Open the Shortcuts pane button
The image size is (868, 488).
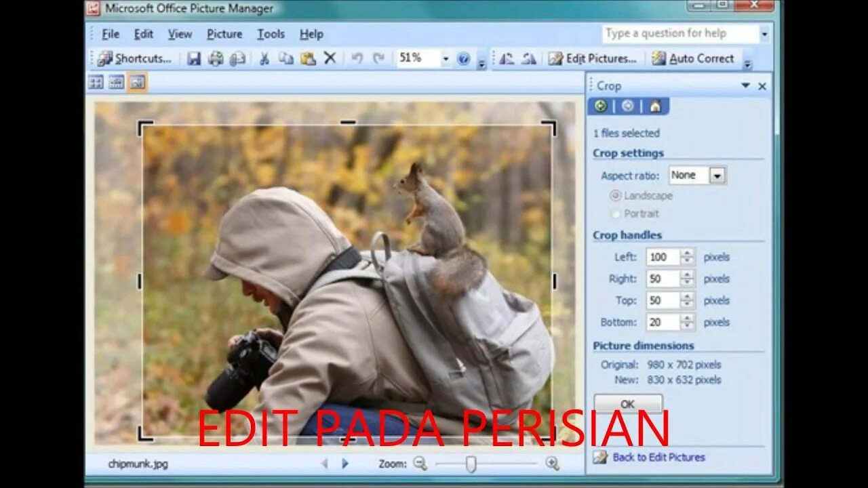(x=134, y=58)
